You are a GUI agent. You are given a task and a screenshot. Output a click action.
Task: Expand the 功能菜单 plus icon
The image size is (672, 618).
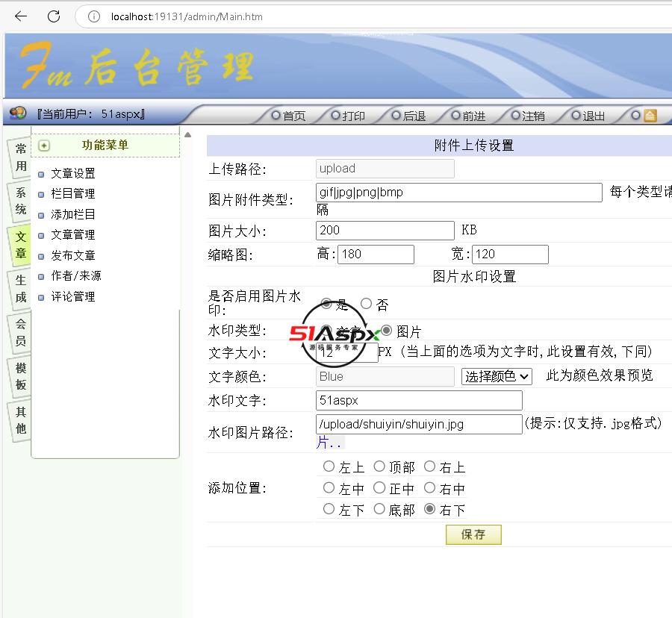coord(44,146)
